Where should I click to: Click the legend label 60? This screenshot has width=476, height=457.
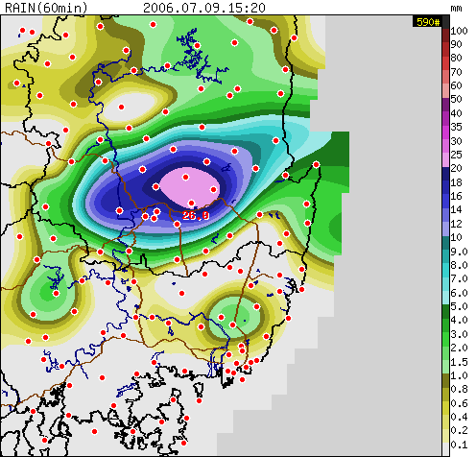coord(456,85)
